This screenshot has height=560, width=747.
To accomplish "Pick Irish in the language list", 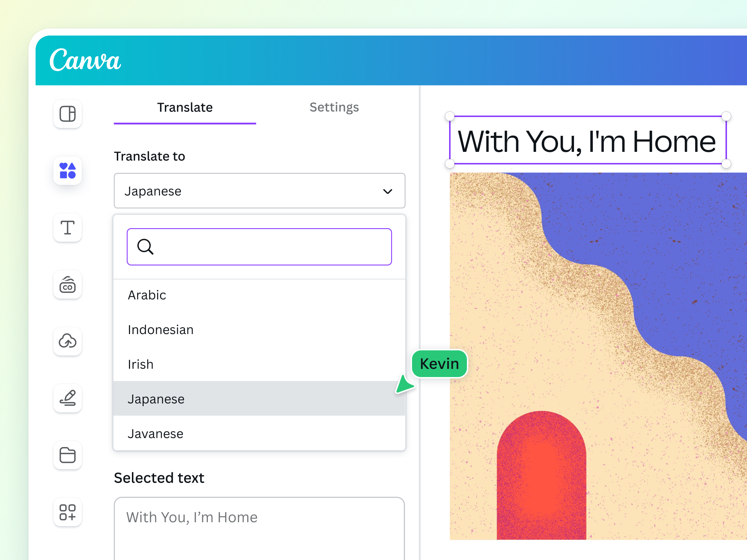I will [140, 364].
